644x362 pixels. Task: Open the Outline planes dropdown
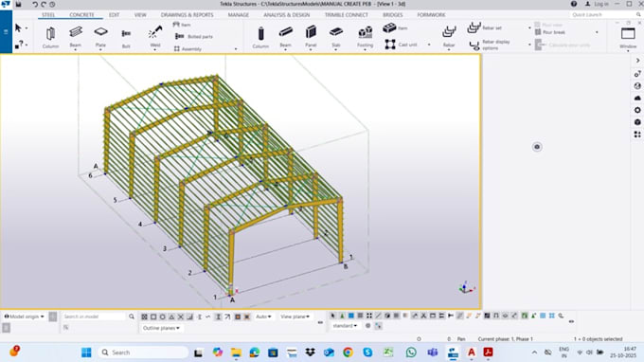[x=161, y=328]
